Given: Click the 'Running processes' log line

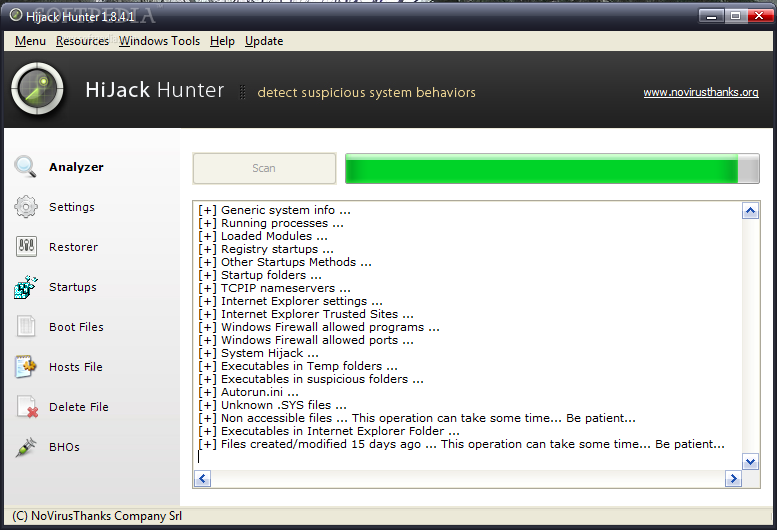Looking at the screenshot, I should [271, 223].
